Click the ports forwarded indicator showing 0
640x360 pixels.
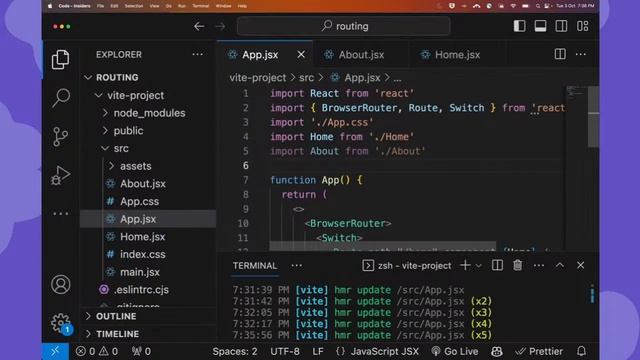pyautogui.click(x=141, y=351)
